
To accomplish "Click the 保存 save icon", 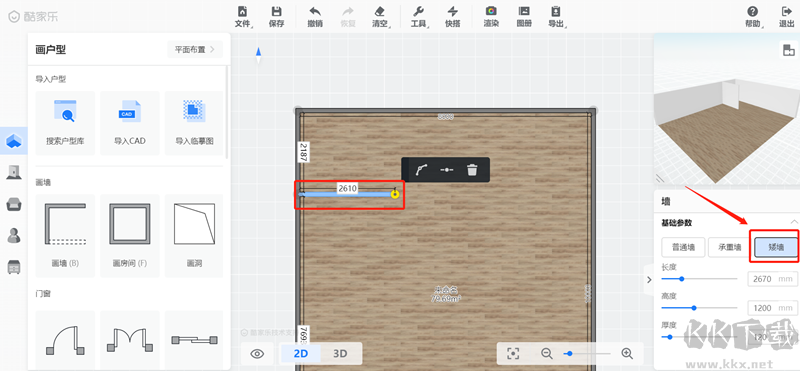I will (276, 12).
